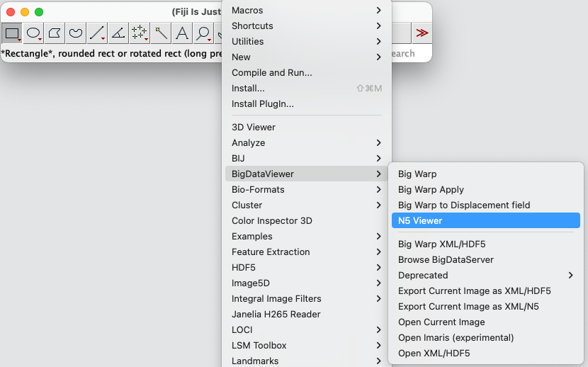Viewport: 588px width, 367px height.
Task: Minimize the Fiji window with the yellow button
Action: 25,12
